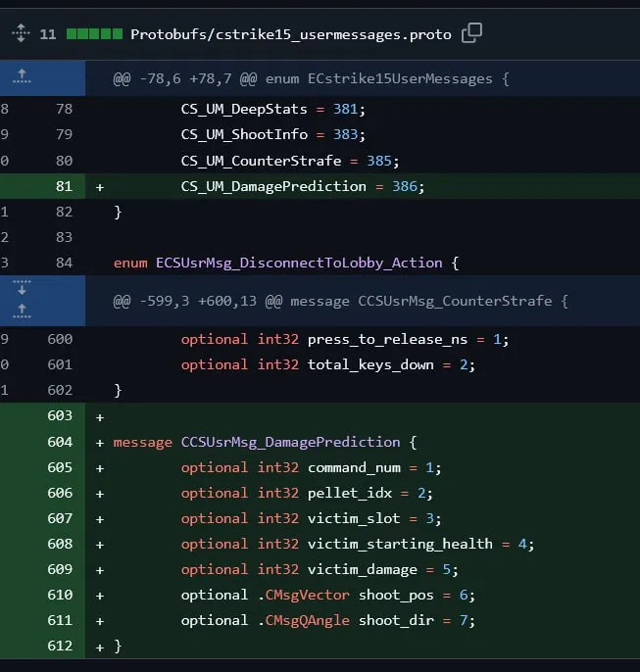Click the -599,3 +600,13 hunk header text
640x672 pixels.
pyautogui.click(x=341, y=301)
